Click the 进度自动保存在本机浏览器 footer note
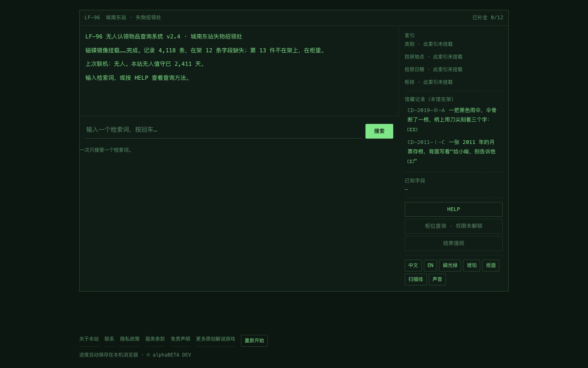 [x=135, y=355]
